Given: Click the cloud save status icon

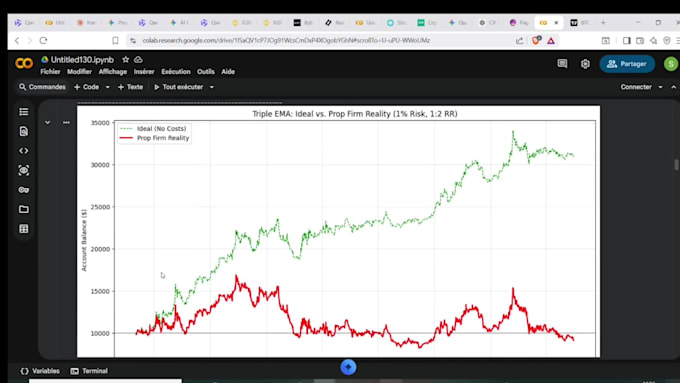Looking at the screenshot, I should tap(138, 59).
